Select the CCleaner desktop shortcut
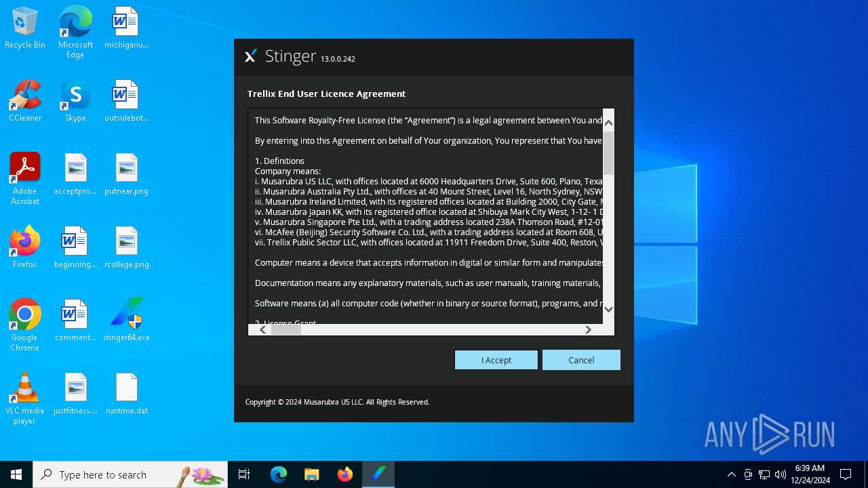The width and height of the screenshot is (868, 488). coord(25,102)
